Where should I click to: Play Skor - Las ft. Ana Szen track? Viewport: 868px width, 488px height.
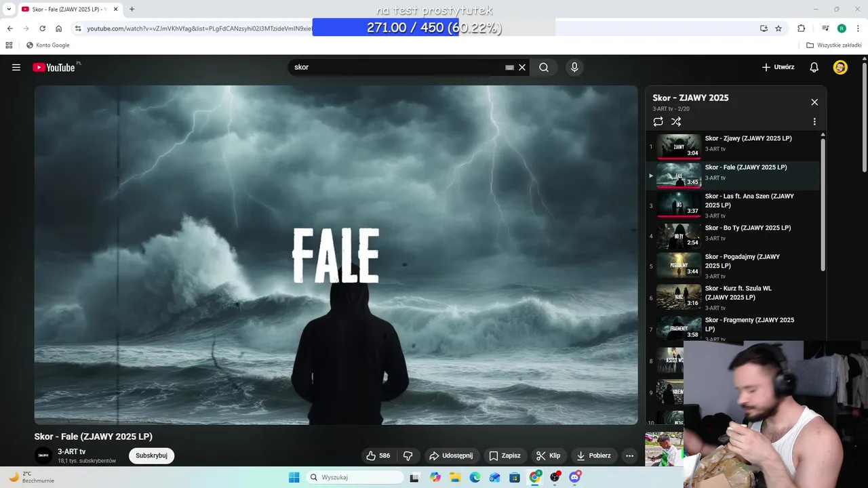point(733,205)
